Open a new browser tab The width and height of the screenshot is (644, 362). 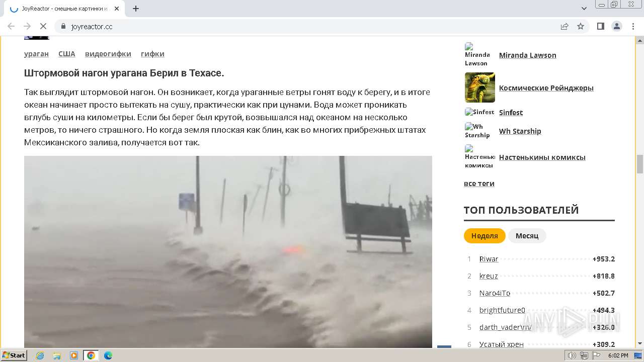pos(136,9)
